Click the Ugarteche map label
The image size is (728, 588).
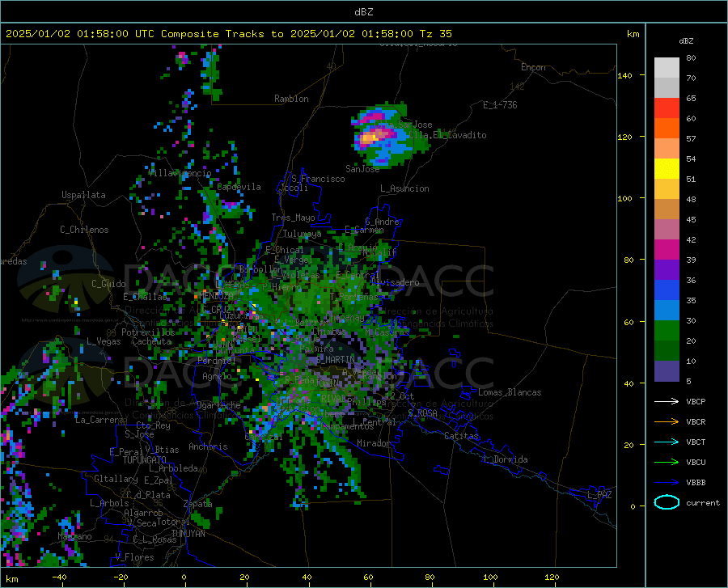(x=218, y=405)
